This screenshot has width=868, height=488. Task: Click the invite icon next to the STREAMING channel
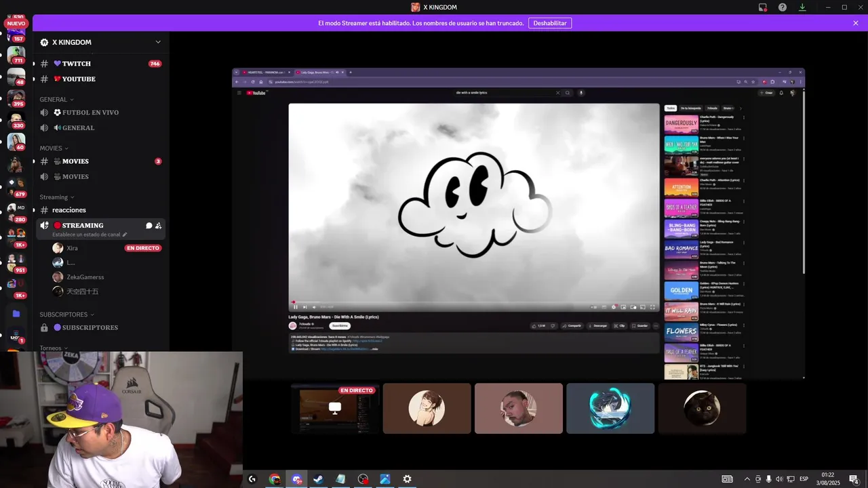tap(159, 226)
